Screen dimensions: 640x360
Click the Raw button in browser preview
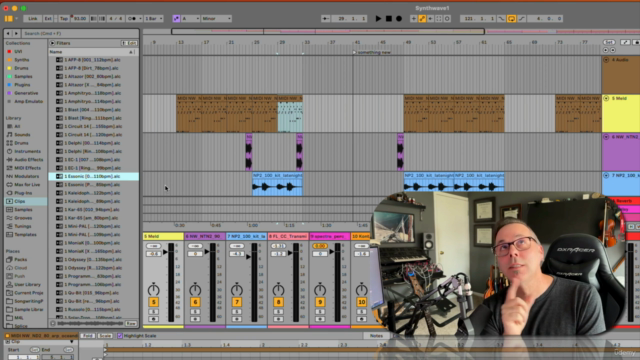[x=131, y=324]
